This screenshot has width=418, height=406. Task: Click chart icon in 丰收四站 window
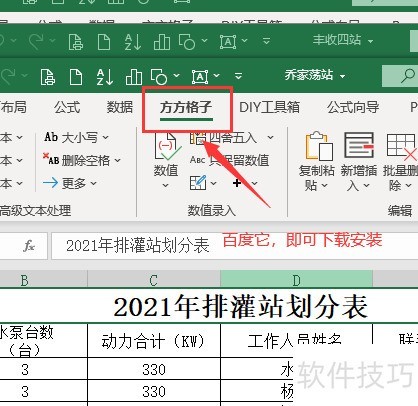162,42
